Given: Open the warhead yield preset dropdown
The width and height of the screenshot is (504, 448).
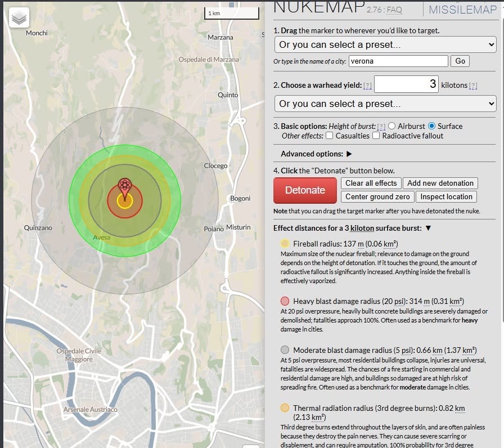Looking at the screenshot, I should pyautogui.click(x=385, y=104).
